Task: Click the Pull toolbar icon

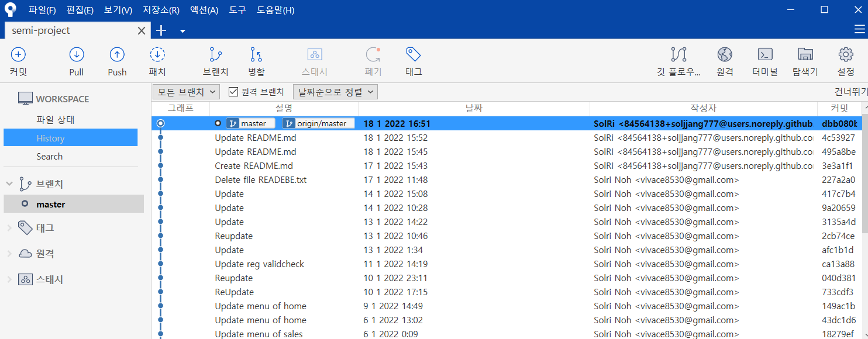Action: tap(77, 55)
